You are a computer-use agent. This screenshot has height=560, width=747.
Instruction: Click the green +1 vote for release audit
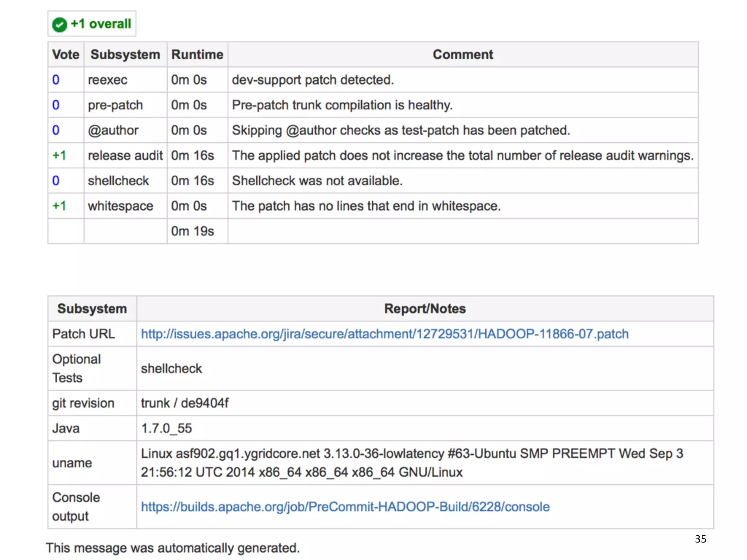pos(59,156)
